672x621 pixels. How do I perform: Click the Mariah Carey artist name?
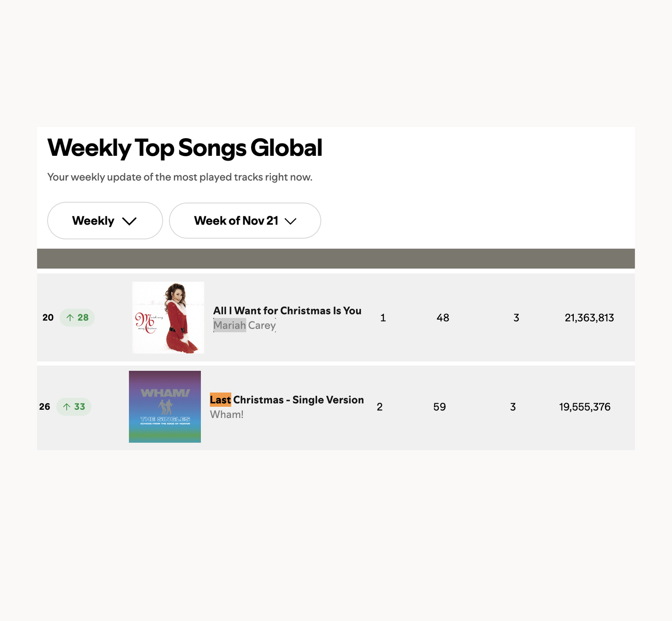[244, 325]
